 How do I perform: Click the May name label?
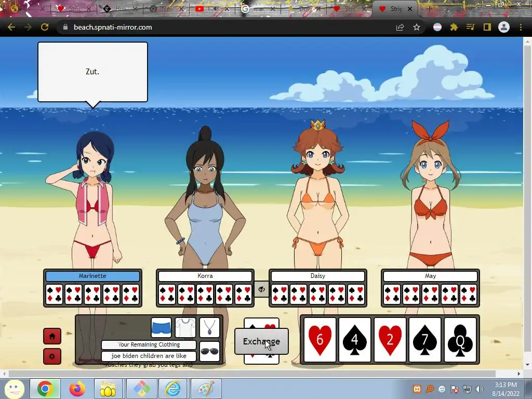431,276
